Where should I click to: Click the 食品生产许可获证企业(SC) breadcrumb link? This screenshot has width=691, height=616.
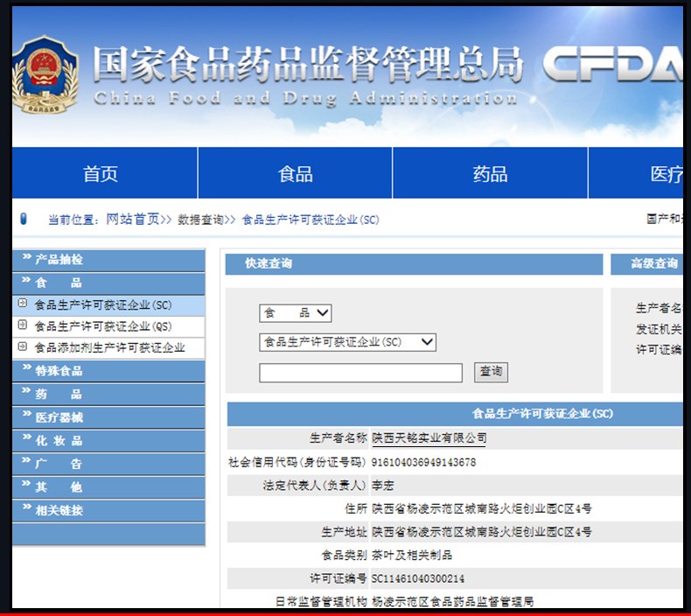311,220
